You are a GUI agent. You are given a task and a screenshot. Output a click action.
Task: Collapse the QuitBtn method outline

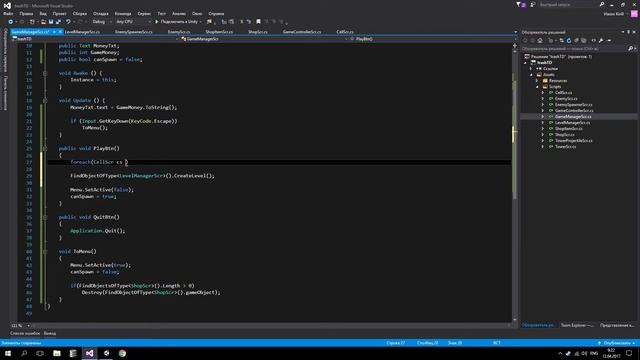coord(45,217)
